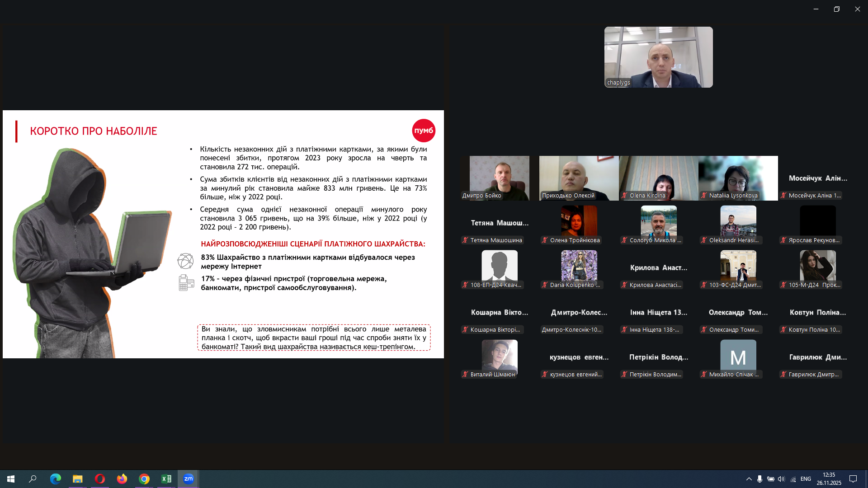Select Дмитро Бойко participant video tile
Image resolution: width=868 pixels, height=488 pixels.
tap(499, 178)
